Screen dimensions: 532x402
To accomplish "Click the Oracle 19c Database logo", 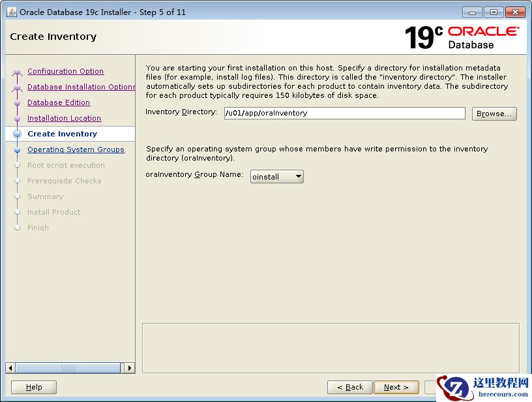I will (x=462, y=37).
